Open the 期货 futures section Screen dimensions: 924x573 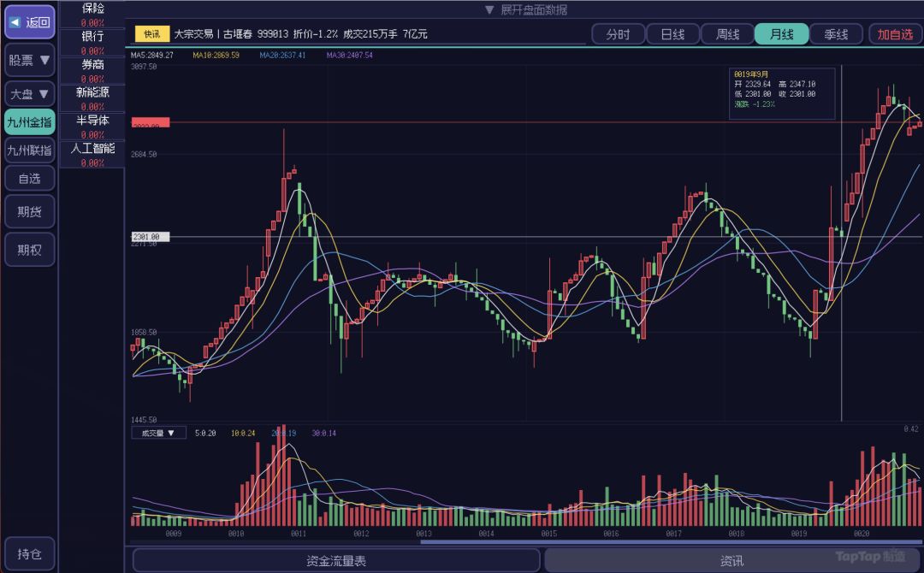click(x=29, y=212)
